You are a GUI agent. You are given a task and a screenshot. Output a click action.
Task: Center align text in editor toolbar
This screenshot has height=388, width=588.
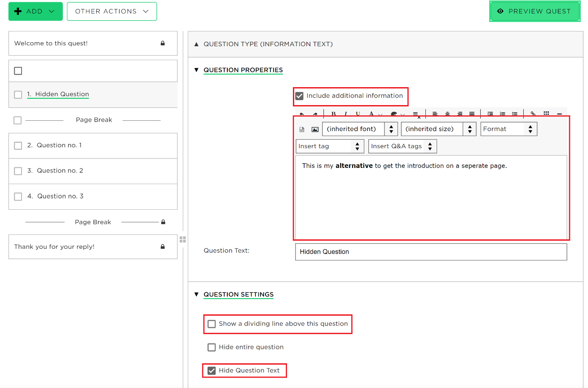click(447, 114)
